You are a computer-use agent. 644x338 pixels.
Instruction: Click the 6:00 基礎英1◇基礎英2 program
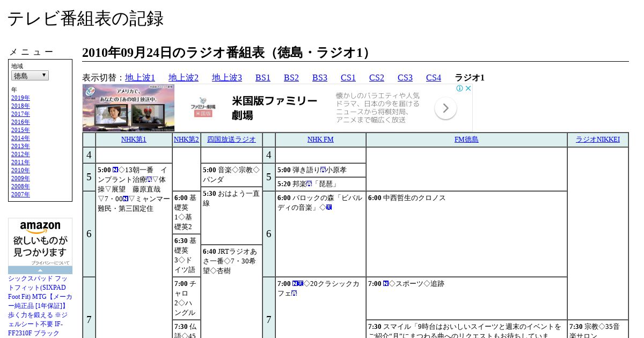tap(186, 212)
